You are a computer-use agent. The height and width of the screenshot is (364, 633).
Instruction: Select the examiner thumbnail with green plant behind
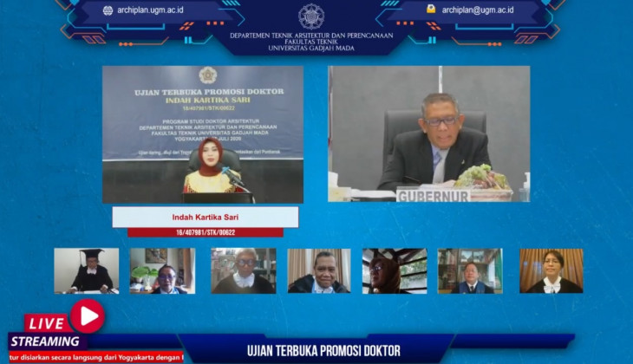(x=162, y=270)
